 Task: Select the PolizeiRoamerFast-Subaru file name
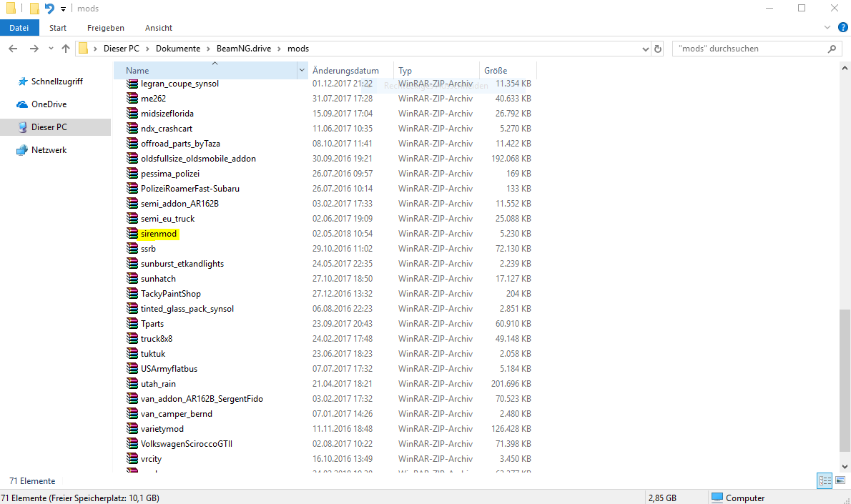click(x=190, y=188)
